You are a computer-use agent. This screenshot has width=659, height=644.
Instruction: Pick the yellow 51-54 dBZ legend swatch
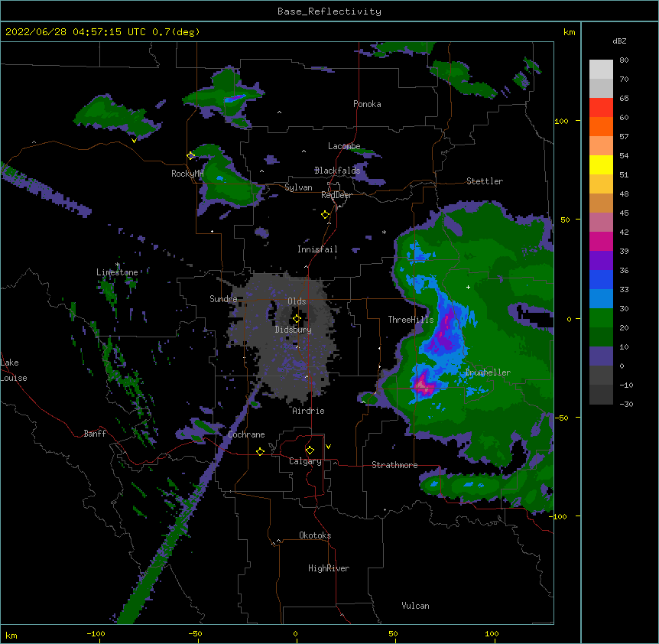coord(601,164)
